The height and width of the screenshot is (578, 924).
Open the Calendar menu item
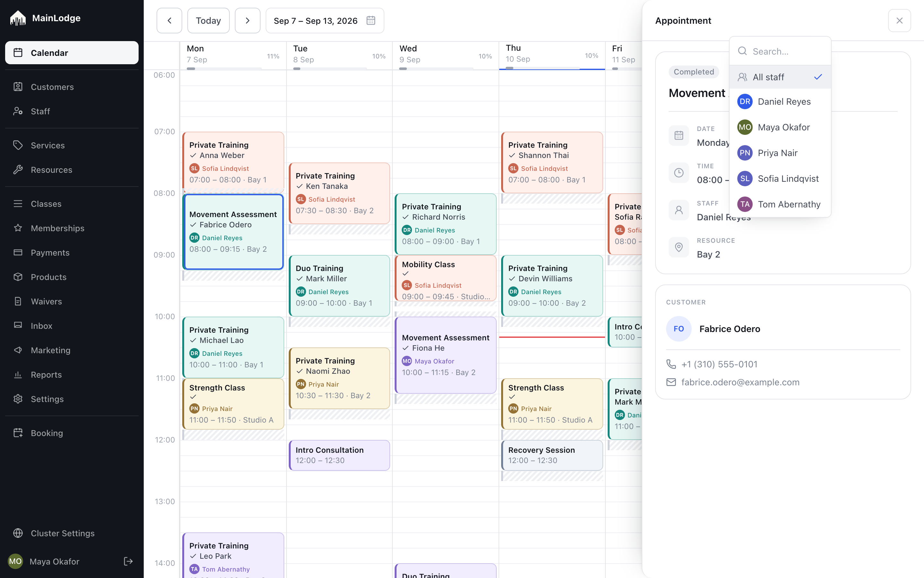[72, 53]
